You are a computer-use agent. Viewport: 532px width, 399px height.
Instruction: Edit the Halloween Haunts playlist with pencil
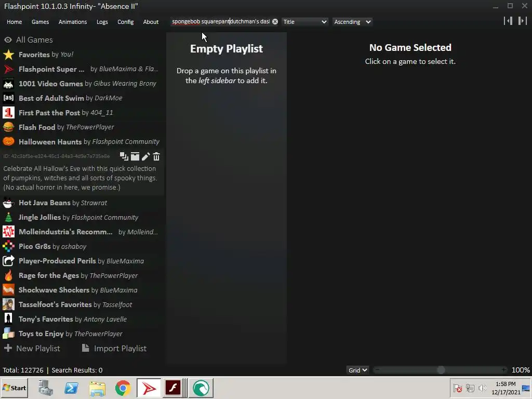coord(145,156)
